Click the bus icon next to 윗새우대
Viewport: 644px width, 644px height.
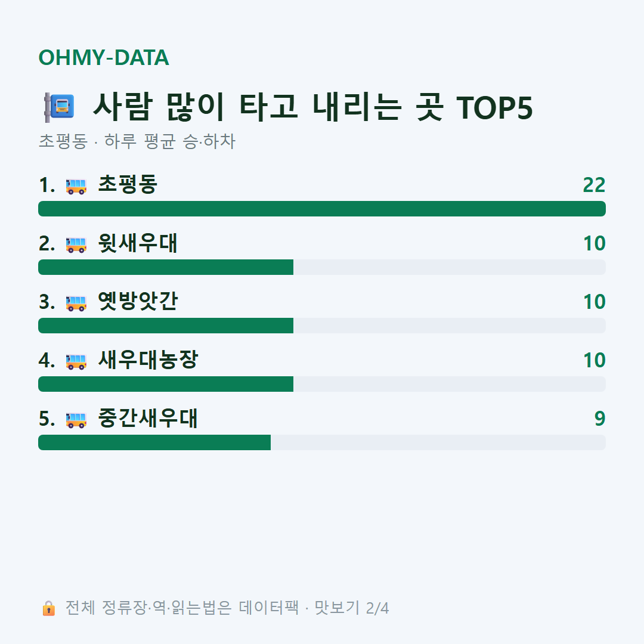[76, 244]
